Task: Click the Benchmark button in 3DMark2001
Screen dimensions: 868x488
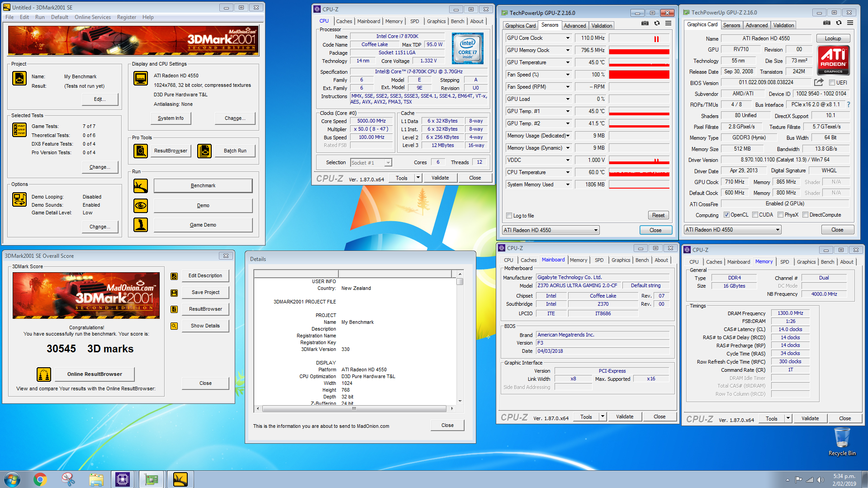Action: click(x=203, y=186)
